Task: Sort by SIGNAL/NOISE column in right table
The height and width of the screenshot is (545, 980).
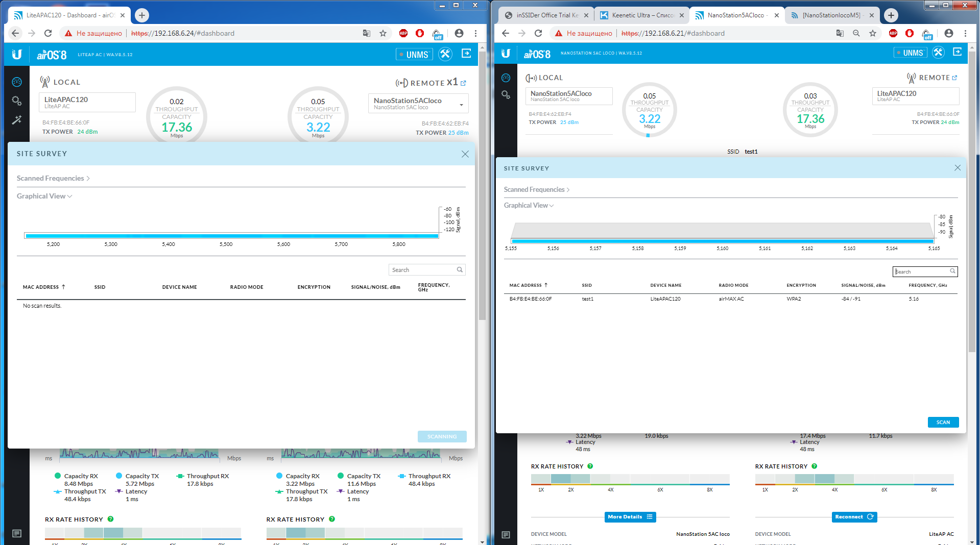Action: point(863,285)
